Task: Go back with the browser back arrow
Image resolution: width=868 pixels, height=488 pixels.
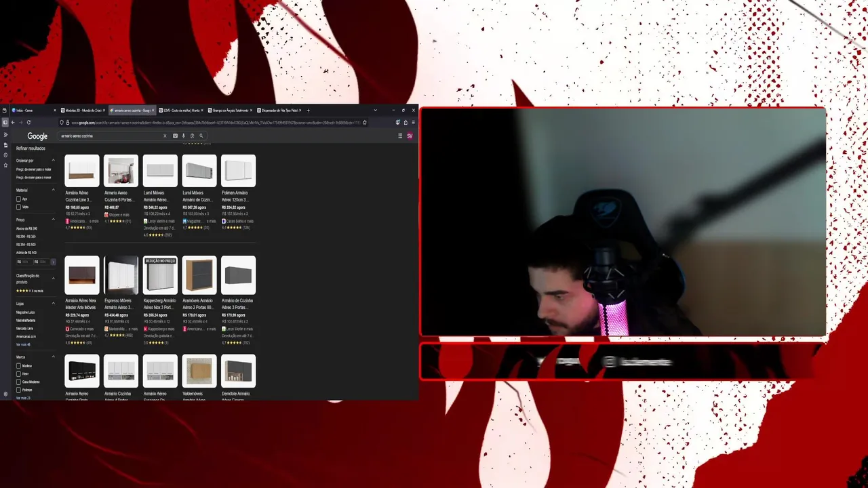Action: (x=13, y=122)
